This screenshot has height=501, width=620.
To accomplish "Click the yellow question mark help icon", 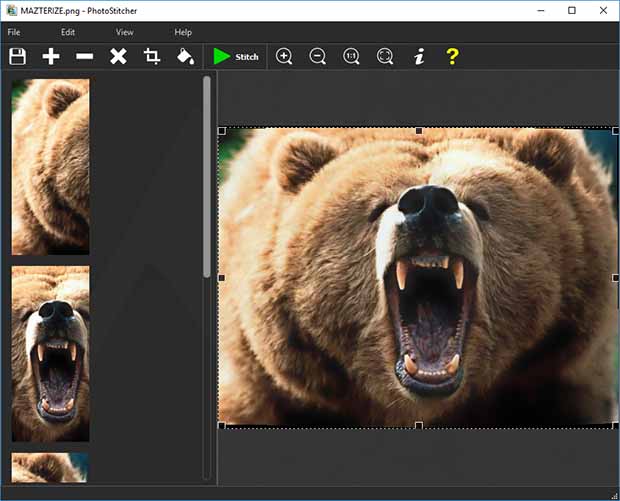I will pyautogui.click(x=452, y=57).
